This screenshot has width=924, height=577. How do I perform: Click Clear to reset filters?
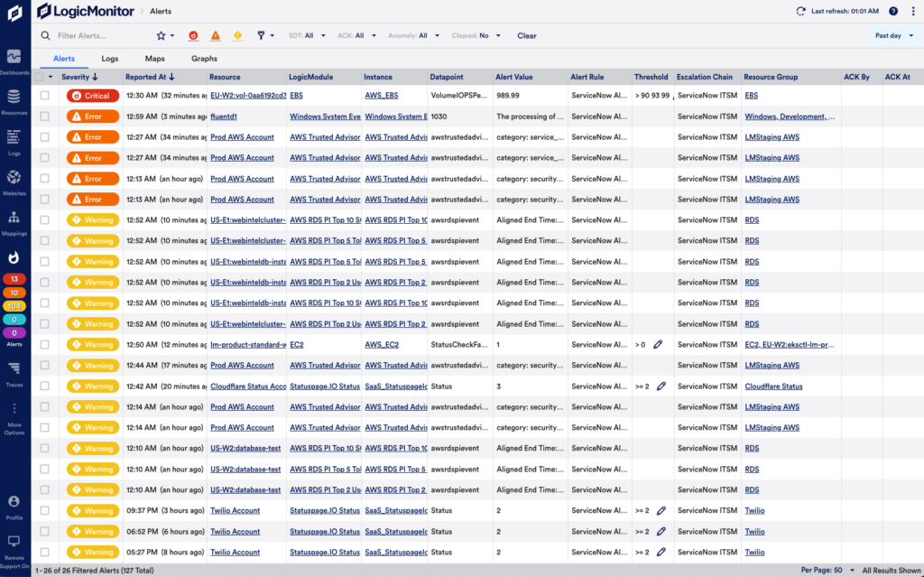(x=527, y=36)
